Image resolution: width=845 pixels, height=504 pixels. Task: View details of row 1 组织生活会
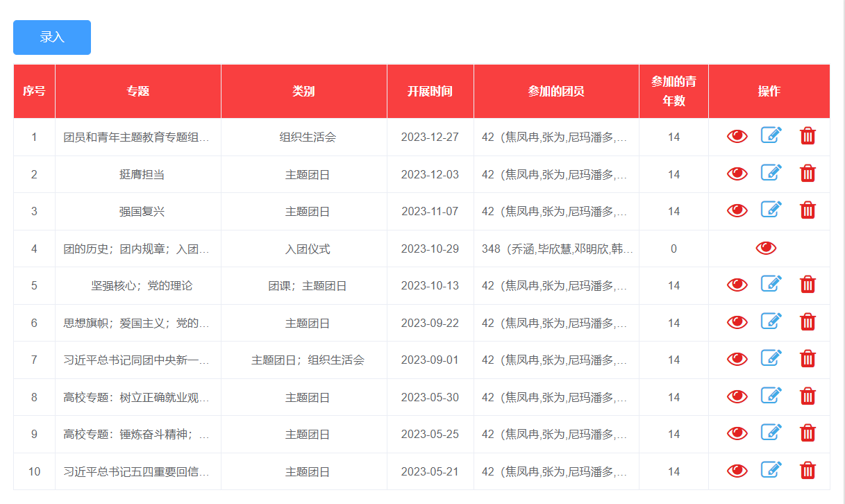coord(737,137)
